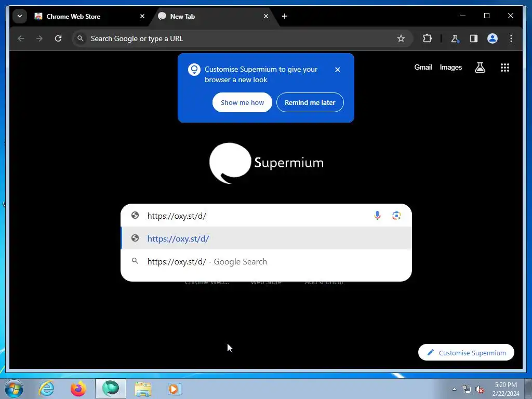Viewport: 532px width, 399px height.
Task: Click the Remind me later button
Action: click(310, 102)
